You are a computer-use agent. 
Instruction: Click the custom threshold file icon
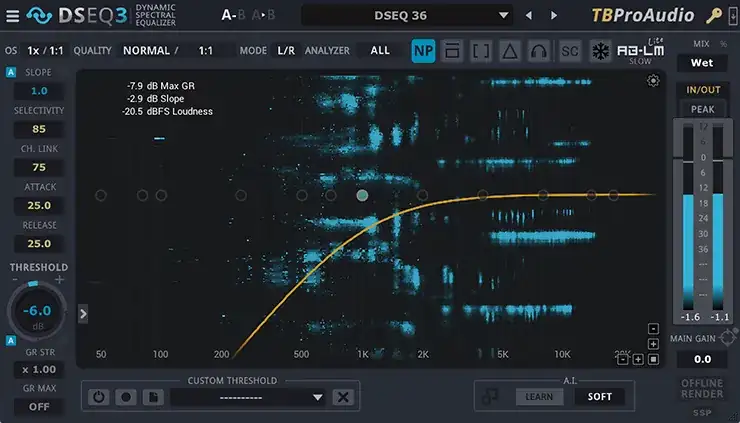(x=153, y=397)
